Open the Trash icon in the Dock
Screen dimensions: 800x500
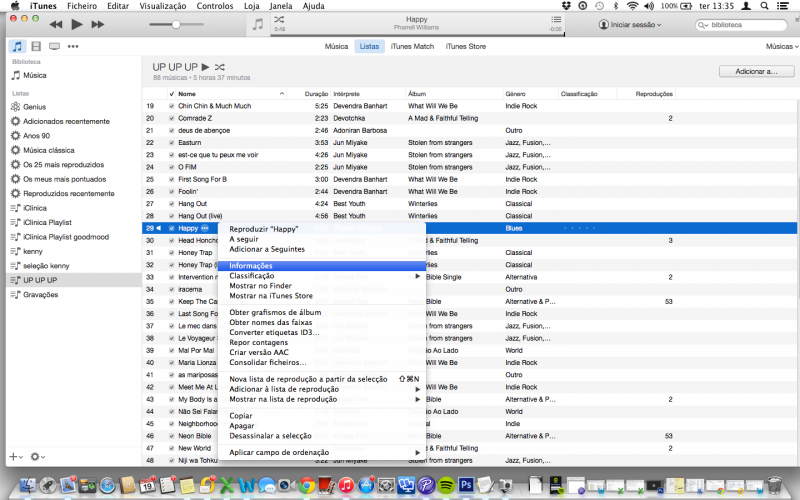click(774, 485)
